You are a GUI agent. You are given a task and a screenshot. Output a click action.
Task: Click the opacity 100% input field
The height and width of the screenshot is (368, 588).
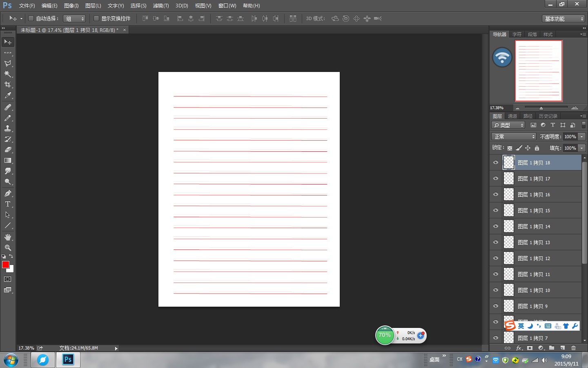pyautogui.click(x=570, y=137)
